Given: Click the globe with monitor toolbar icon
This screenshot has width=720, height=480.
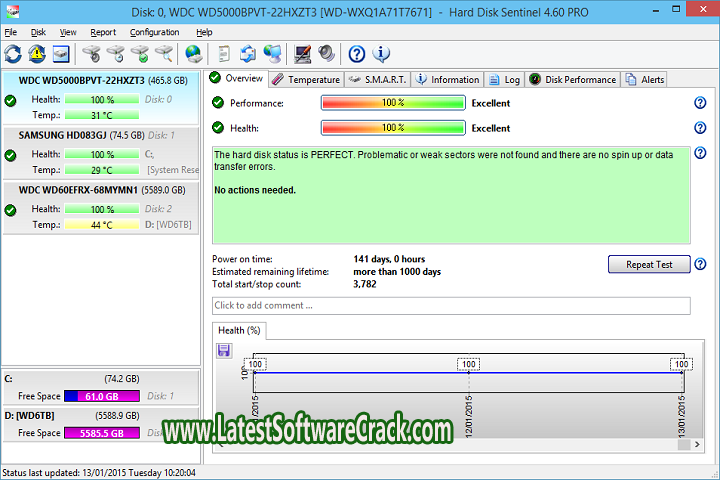Looking at the screenshot, I should coord(273,54).
